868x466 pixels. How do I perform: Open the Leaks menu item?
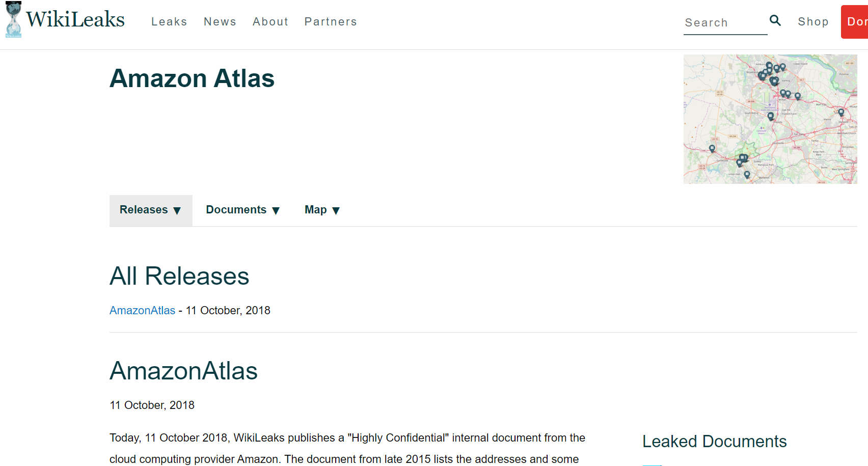(169, 22)
